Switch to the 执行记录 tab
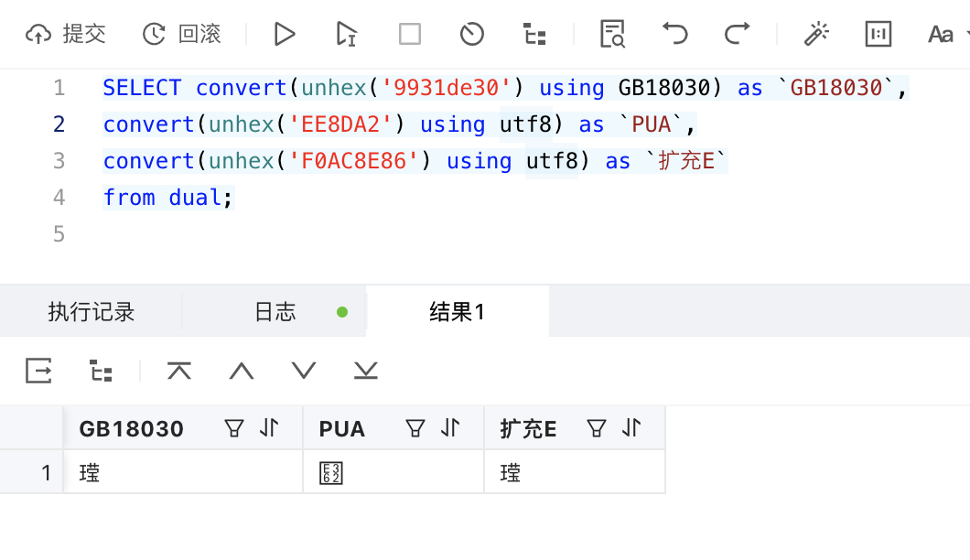Image resolution: width=970 pixels, height=560 pixels. tap(90, 311)
